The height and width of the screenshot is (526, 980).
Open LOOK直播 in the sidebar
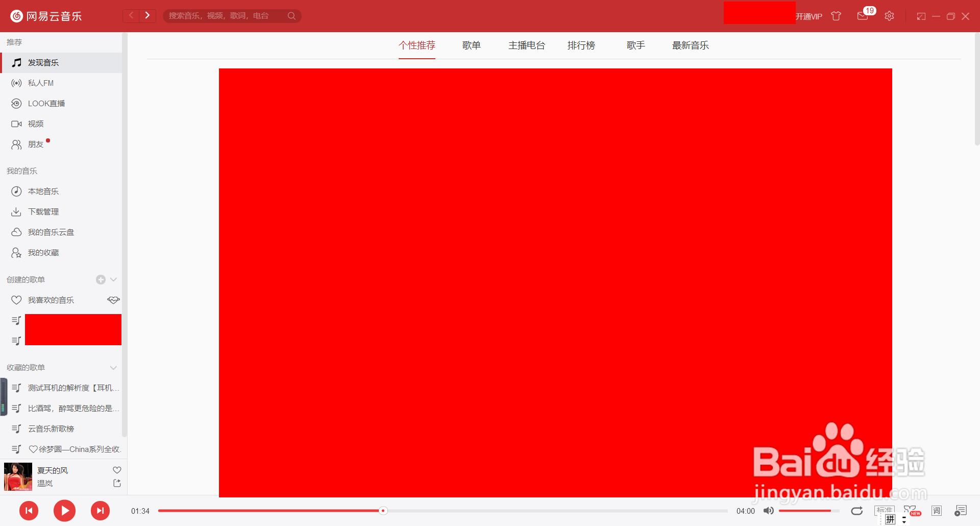click(46, 103)
